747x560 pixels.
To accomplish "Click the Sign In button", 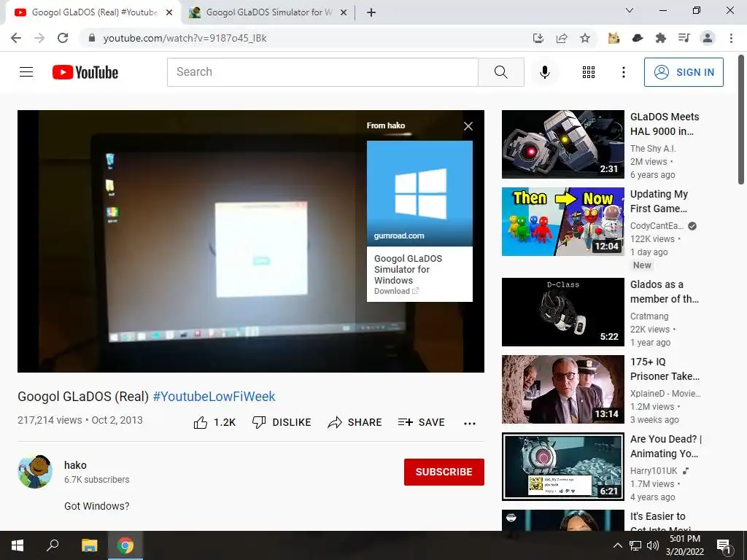I will click(684, 72).
